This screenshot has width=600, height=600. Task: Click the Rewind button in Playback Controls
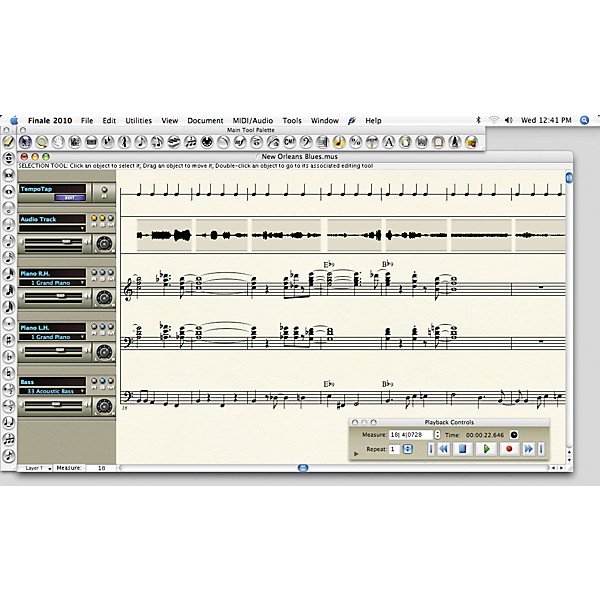pyautogui.click(x=443, y=449)
